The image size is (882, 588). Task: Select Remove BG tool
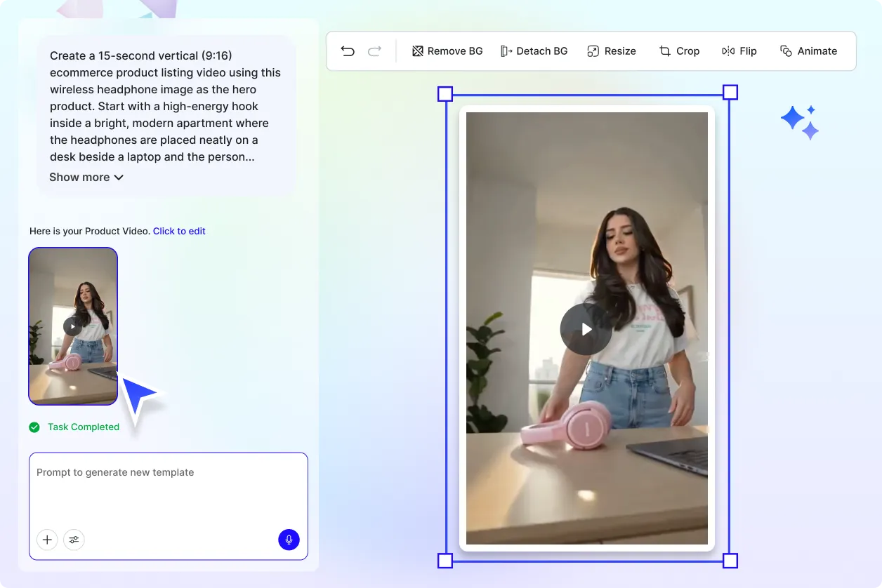click(447, 51)
